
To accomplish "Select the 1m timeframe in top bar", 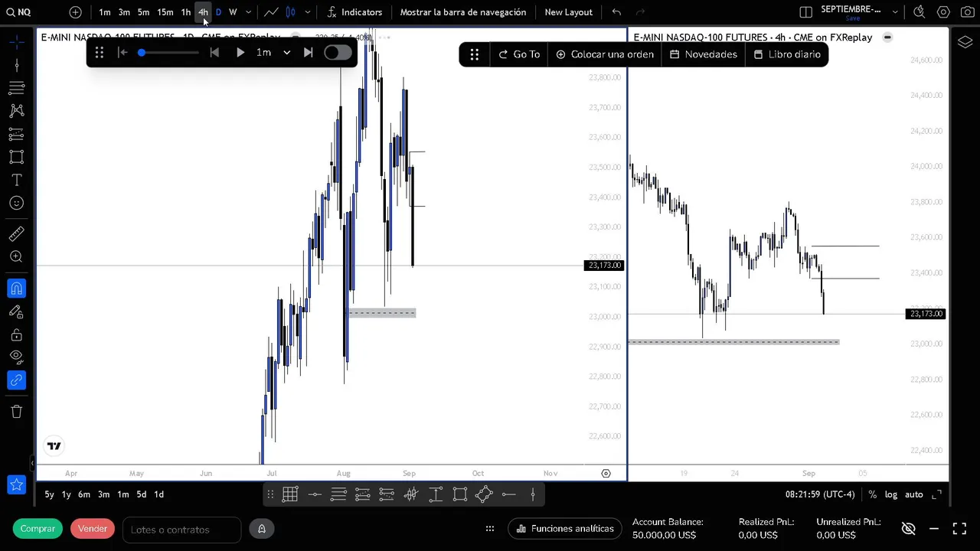I will 105,12.
